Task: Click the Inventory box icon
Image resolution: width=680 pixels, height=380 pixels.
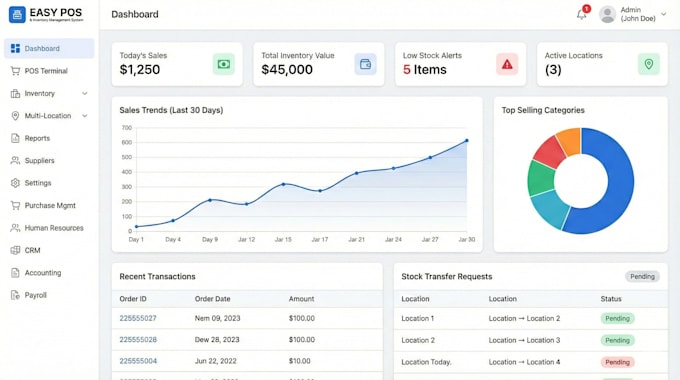Action: point(15,93)
